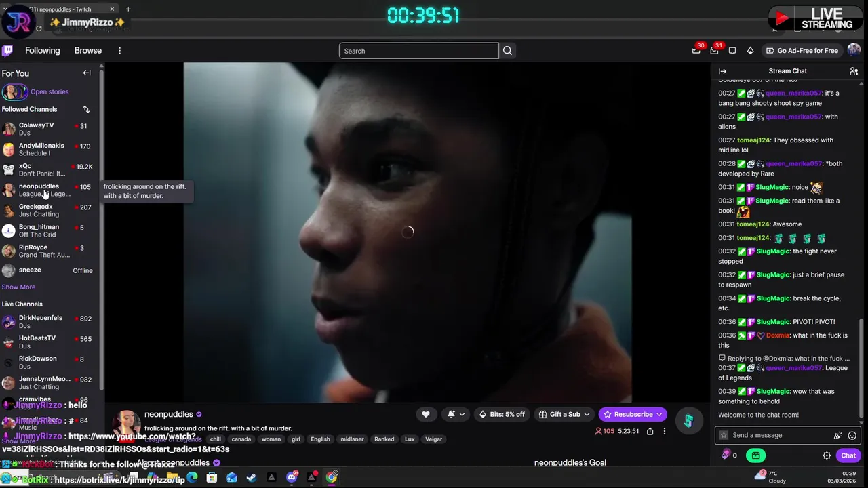The height and width of the screenshot is (488, 868).
Task: Click the heart follow button
Action: [x=426, y=414]
